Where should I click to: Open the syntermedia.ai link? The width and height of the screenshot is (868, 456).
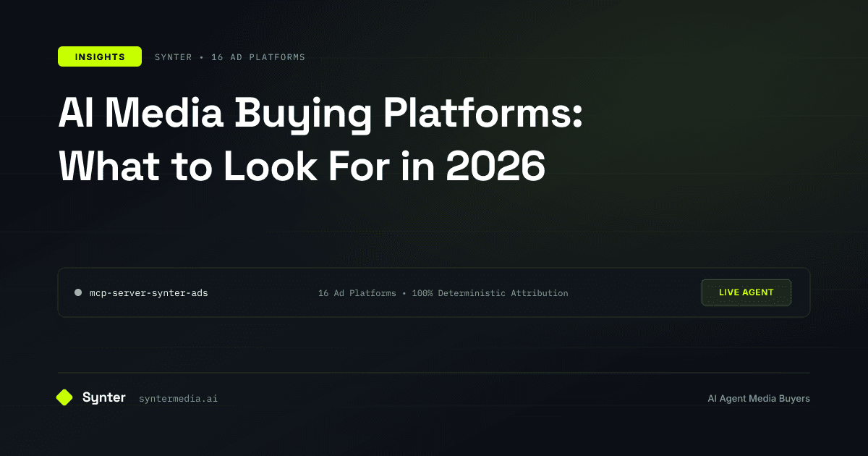click(x=178, y=398)
